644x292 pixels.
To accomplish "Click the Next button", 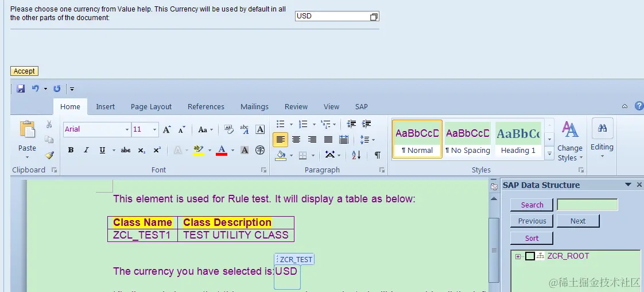I will [578, 221].
